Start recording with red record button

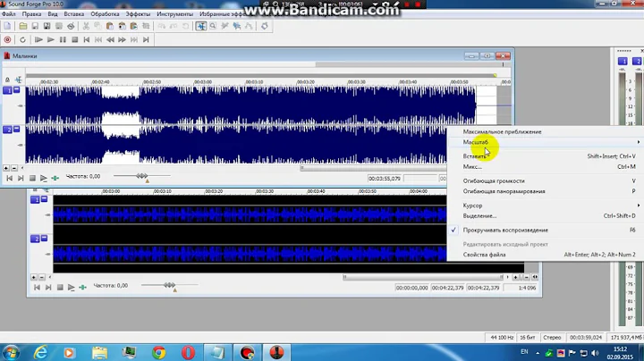click(x=7, y=40)
